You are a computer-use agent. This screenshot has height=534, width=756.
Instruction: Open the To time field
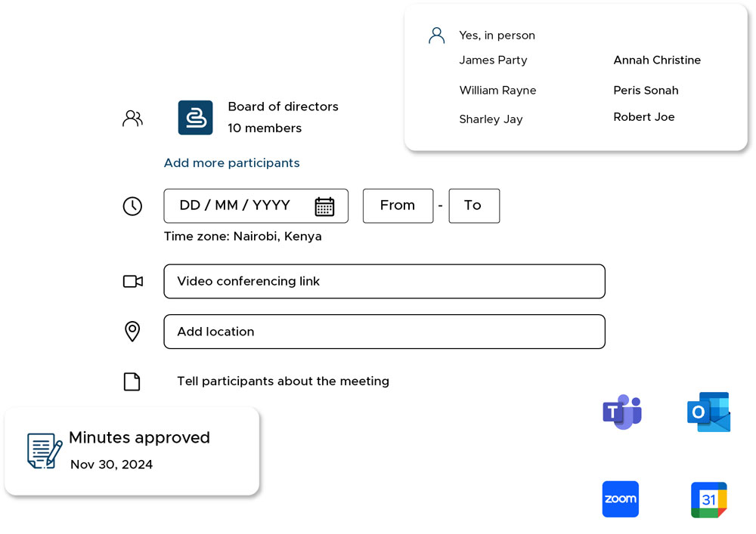pos(473,205)
